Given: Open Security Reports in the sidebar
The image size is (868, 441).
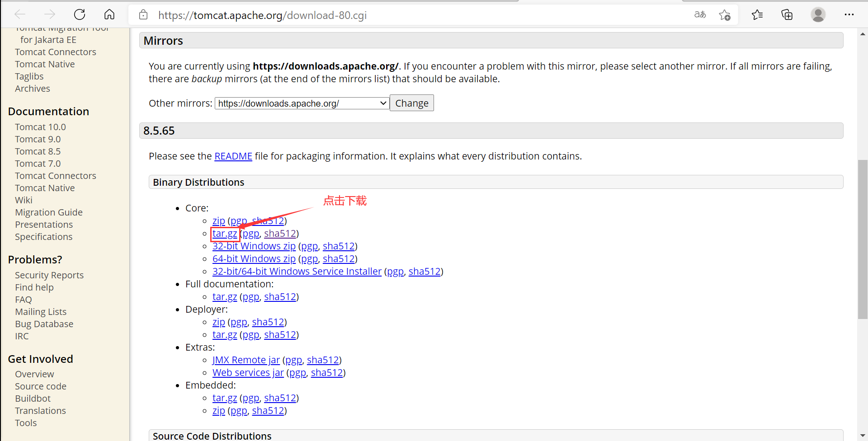Looking at the screenshot, I should click(49, 275).
